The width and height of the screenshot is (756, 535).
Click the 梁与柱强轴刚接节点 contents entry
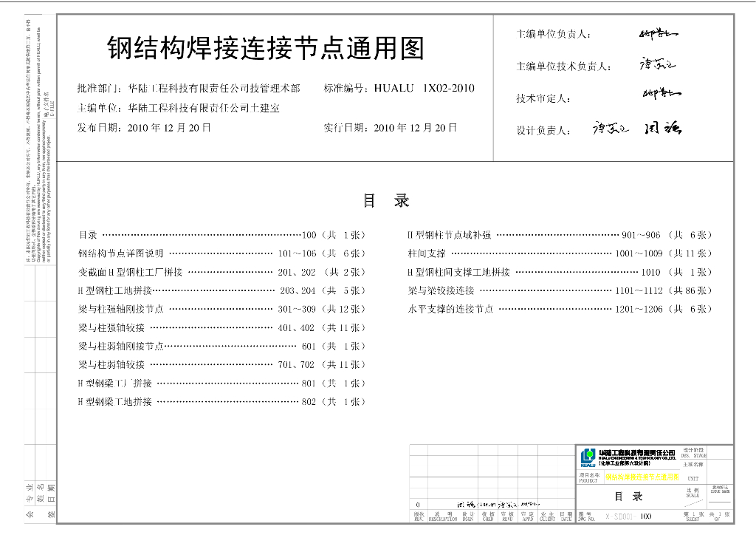[121, 309]
